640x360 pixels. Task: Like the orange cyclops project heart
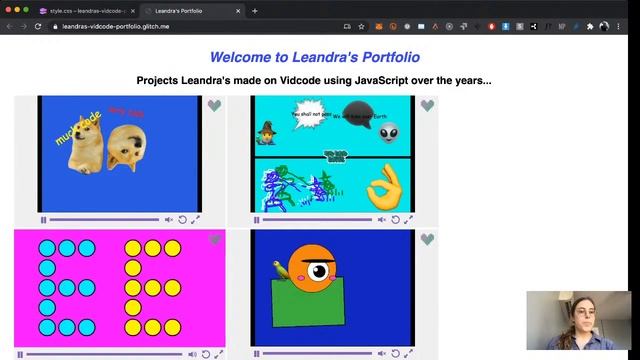coord(427,239)
